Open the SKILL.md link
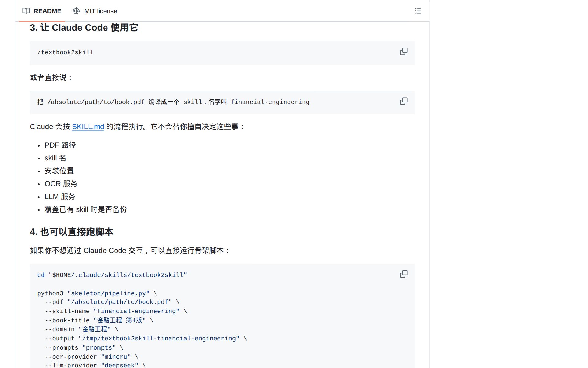Image resolution: width=588 pixels, height=368 pixels. point(88,127)
